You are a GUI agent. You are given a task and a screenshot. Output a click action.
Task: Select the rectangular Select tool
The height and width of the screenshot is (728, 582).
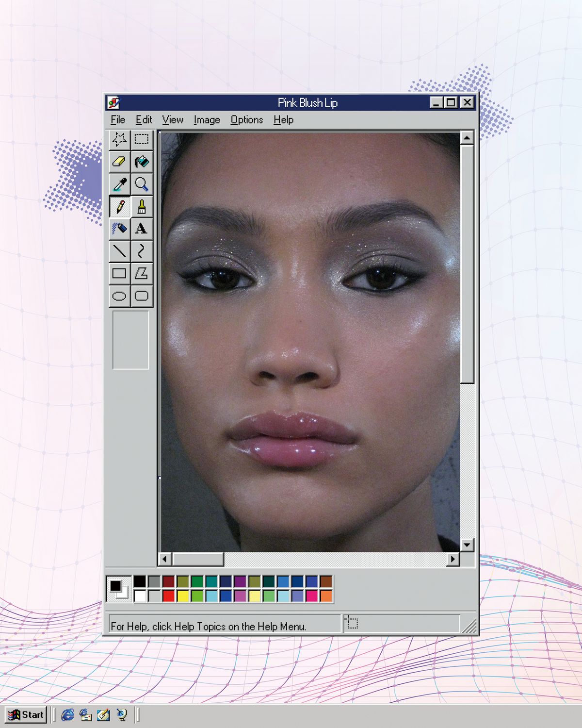click(x=142, y=140)
